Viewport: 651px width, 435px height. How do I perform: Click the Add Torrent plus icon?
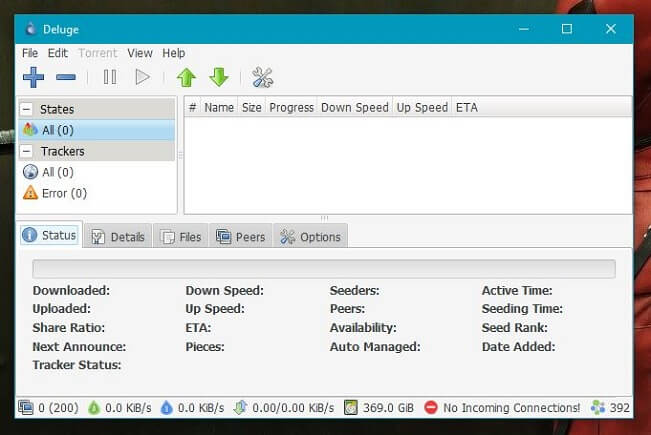(34, 77)
